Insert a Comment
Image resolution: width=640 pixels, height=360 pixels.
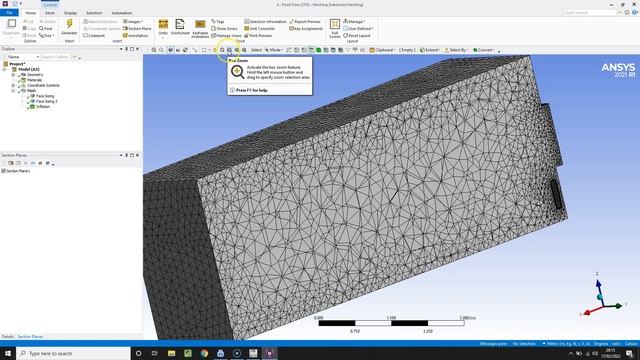pos(94,36)
